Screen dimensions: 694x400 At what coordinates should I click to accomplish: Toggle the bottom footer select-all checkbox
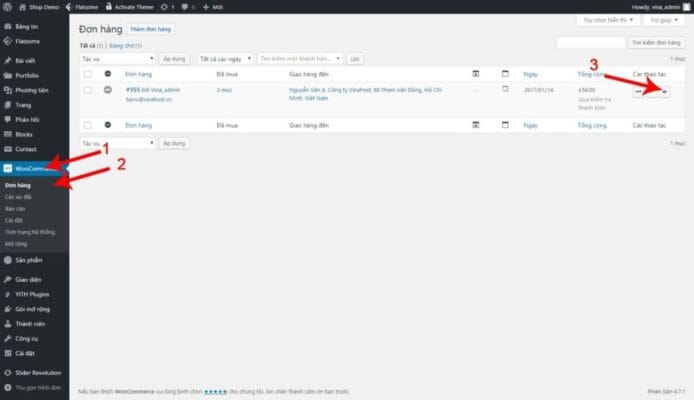coord(88,125)
